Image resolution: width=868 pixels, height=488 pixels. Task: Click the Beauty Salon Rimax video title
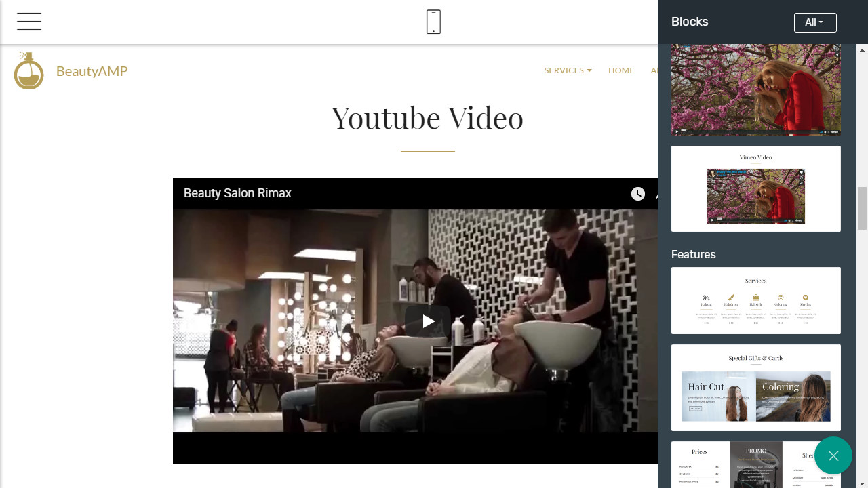pos(237,193)
